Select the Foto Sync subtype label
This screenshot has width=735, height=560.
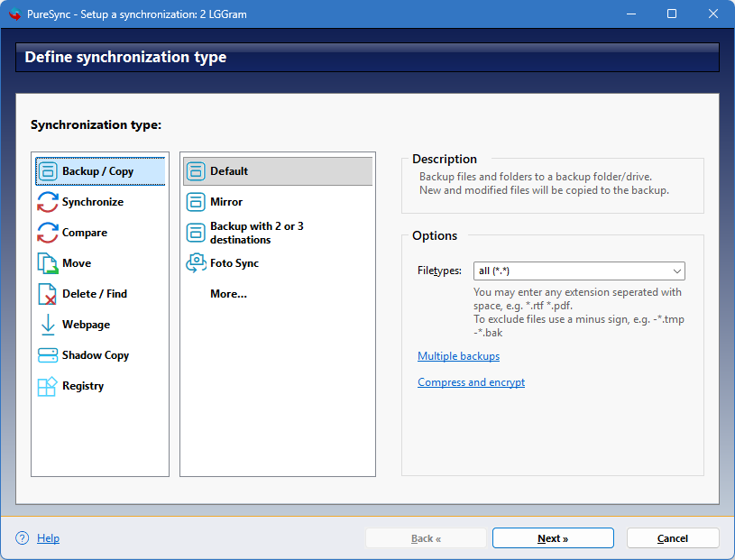click(234, 263)
